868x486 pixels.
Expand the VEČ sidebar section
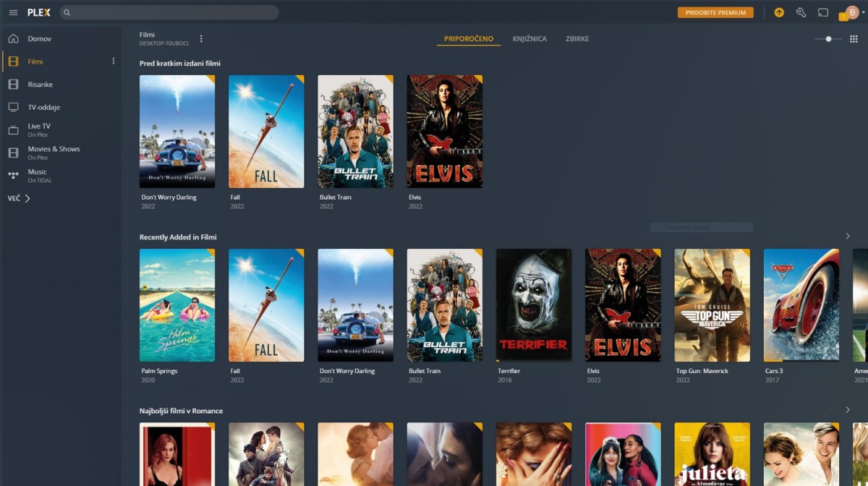(20, 198)
